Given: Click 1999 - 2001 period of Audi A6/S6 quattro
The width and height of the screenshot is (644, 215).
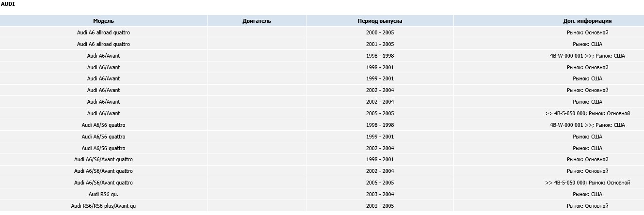Looking at the screenshot, I should [380, 137].
